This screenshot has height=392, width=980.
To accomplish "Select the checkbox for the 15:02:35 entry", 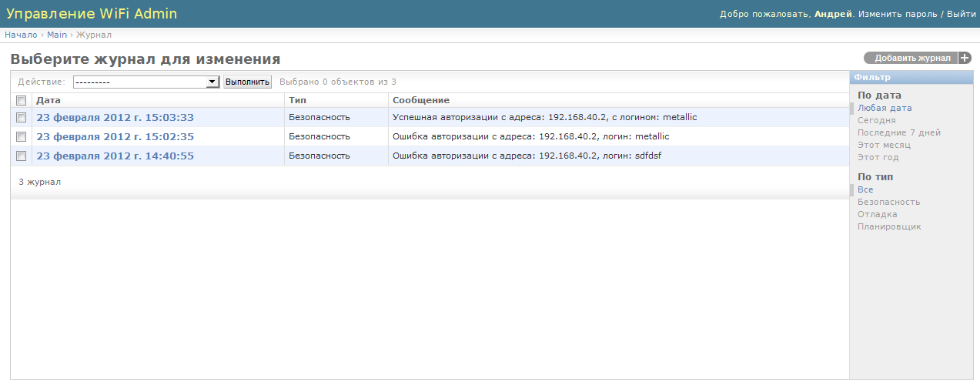I will click(22, 136).
